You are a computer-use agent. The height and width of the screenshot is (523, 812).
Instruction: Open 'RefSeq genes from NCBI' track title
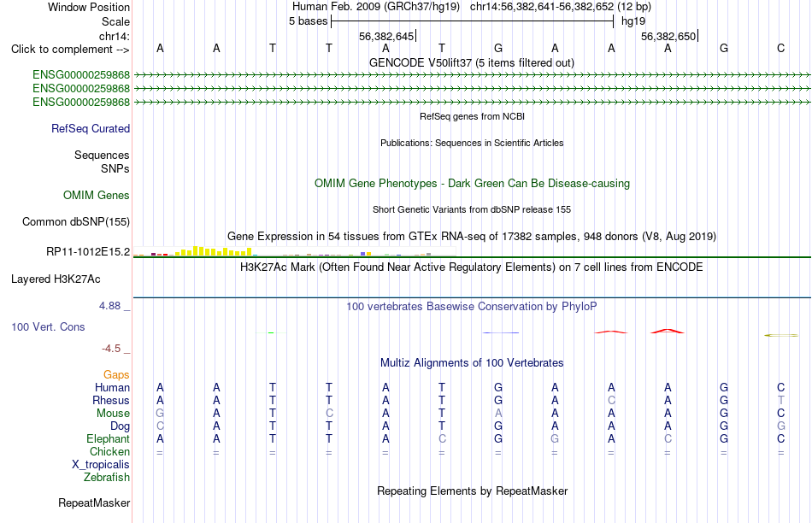click(x=472, y=116)
